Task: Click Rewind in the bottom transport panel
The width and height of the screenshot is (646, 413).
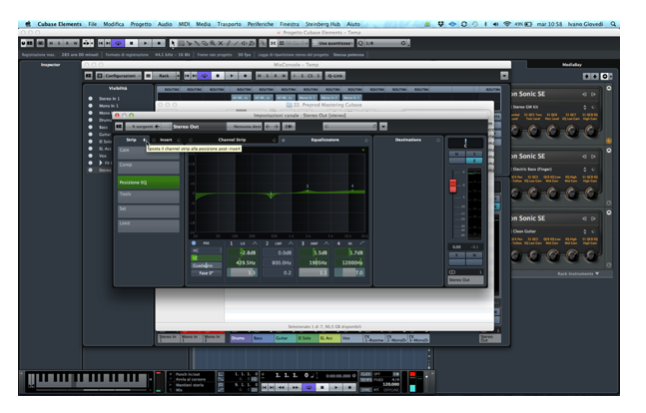Action: click(282, 387)
